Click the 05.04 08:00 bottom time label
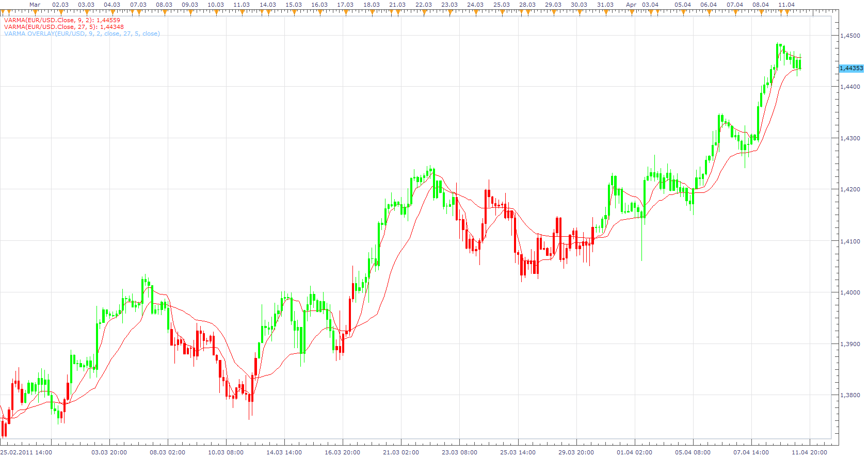Screen dimensions: 868x458 tap(693, 452)
